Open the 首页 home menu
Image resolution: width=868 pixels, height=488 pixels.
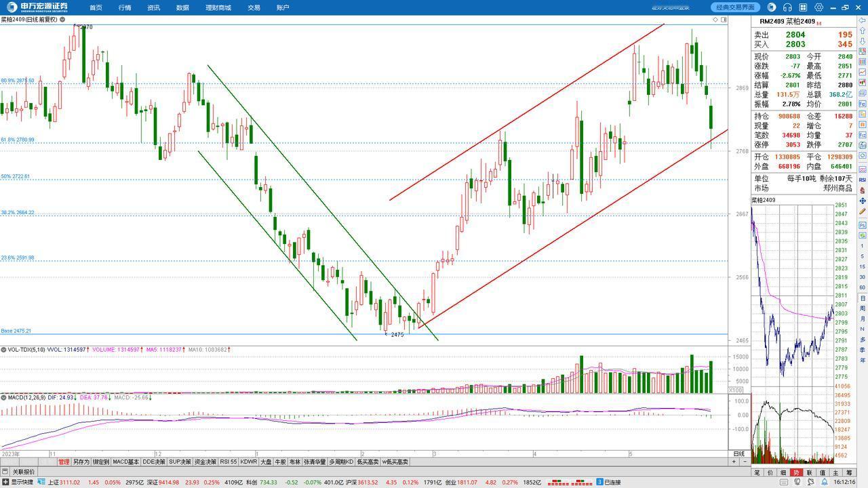[96, 7]
